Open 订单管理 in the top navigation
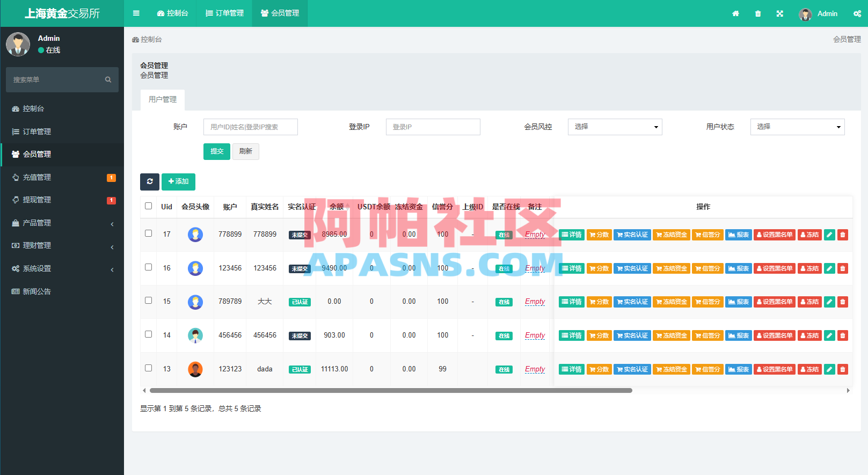 pyautogui.click(x=225, y=13)
